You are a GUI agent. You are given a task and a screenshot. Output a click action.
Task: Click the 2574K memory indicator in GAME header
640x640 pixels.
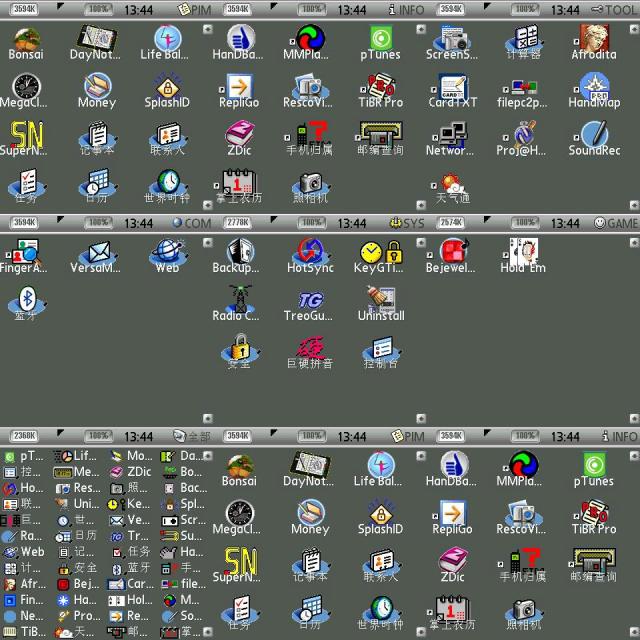(x=451, y=222)
